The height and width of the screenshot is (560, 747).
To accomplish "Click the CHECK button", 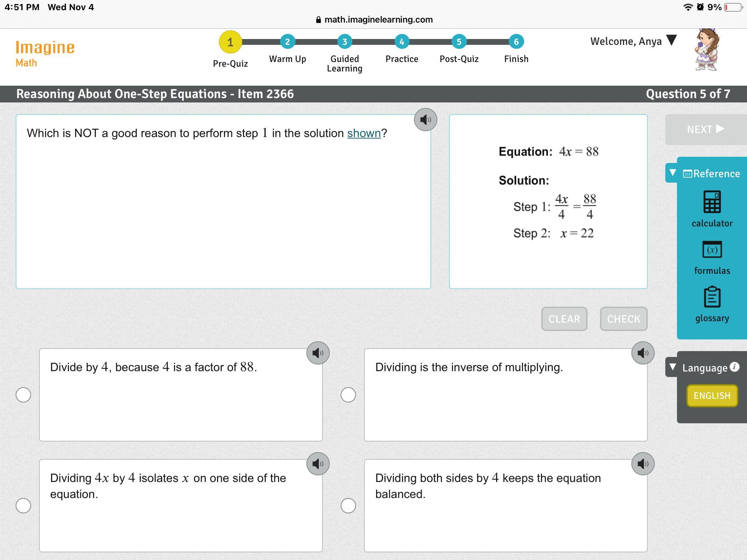I will click(624, 319).
